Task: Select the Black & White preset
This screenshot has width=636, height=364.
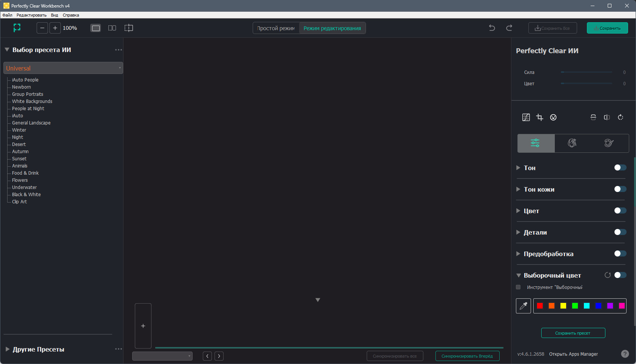Action: pos(26,195)
